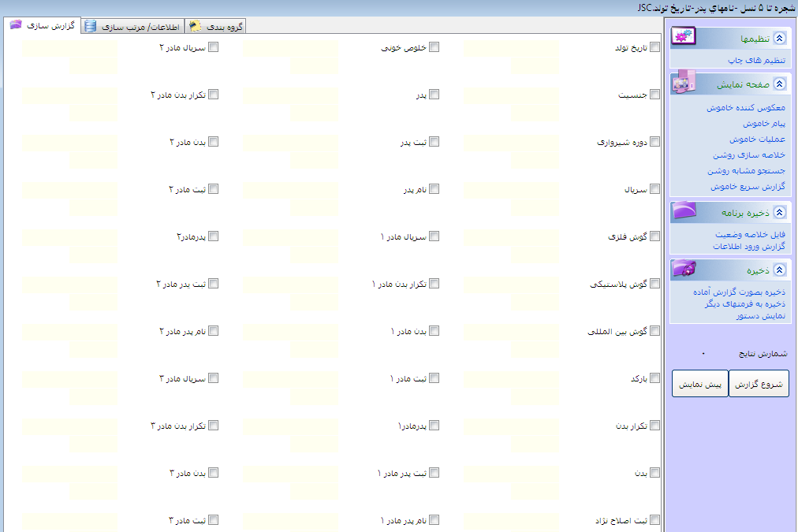Check the گوش فلزی checkbox
Image resolution: width=798 pixels, height=532 pixels.
[x=655, y=236]
